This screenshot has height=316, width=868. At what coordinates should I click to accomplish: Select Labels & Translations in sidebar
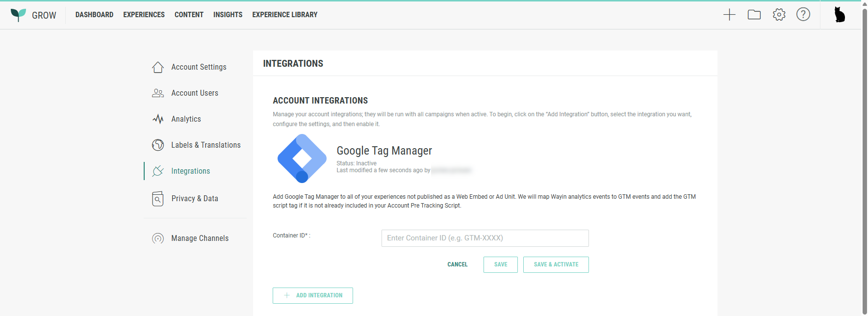pyautogui.click(x=205, y=145)
